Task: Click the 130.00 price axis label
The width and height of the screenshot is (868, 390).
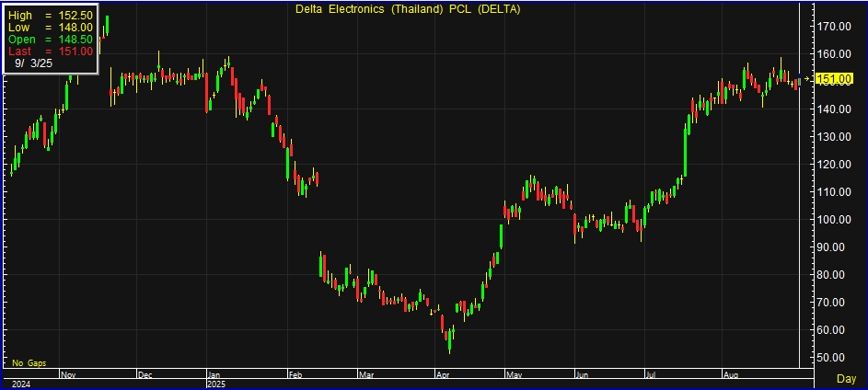Action: (x=835, y=137)
